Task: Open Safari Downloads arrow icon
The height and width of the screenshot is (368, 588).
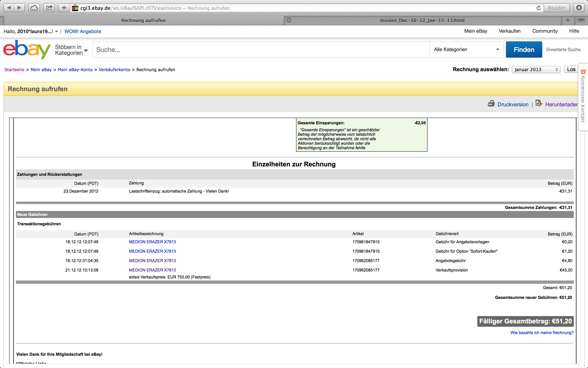Action: (x=579, y=8)
